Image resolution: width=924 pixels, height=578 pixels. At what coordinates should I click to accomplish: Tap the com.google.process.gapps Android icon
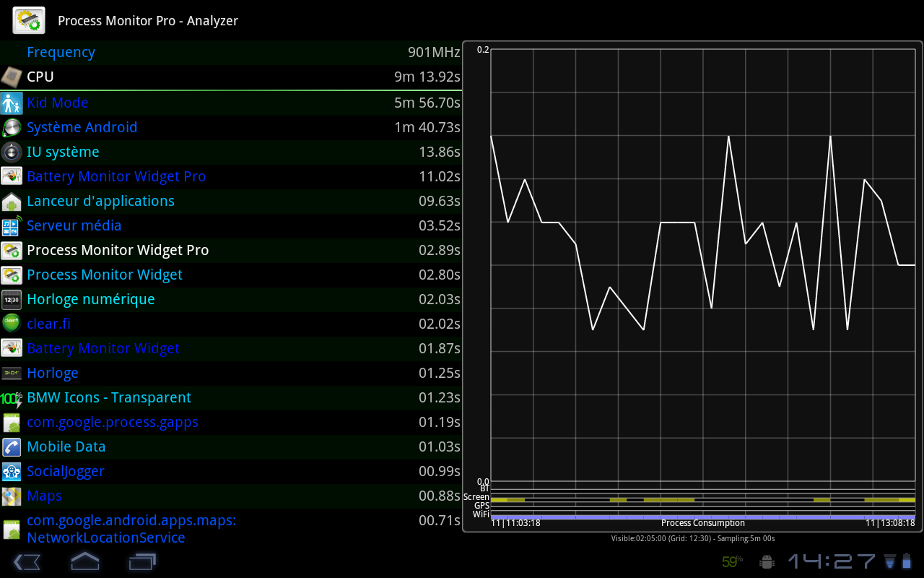12,422
